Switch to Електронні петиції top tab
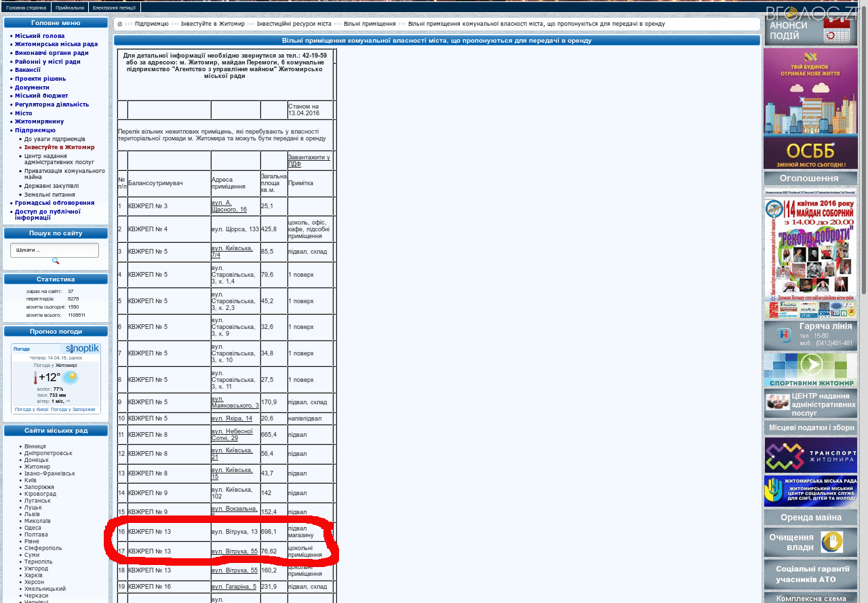 (114, 7)
